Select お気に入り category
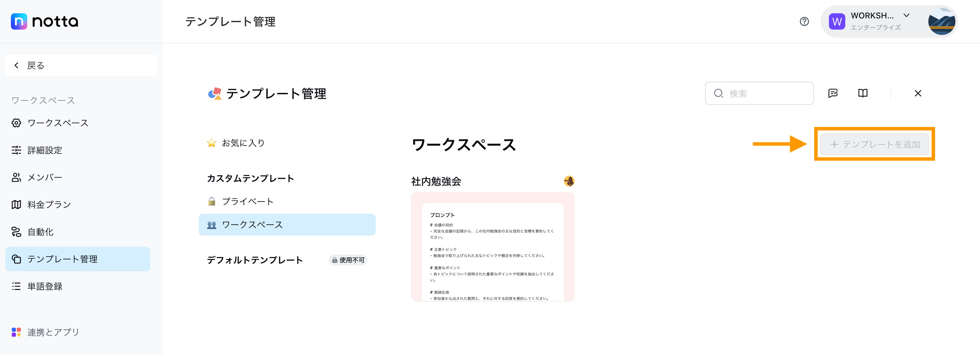 point(287,143)
